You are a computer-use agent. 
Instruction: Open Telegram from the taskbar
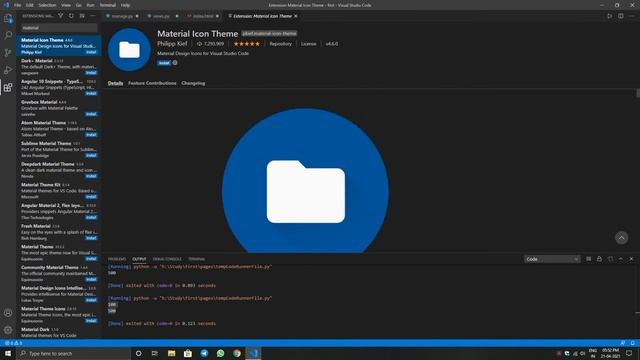(x=204, y=353)
